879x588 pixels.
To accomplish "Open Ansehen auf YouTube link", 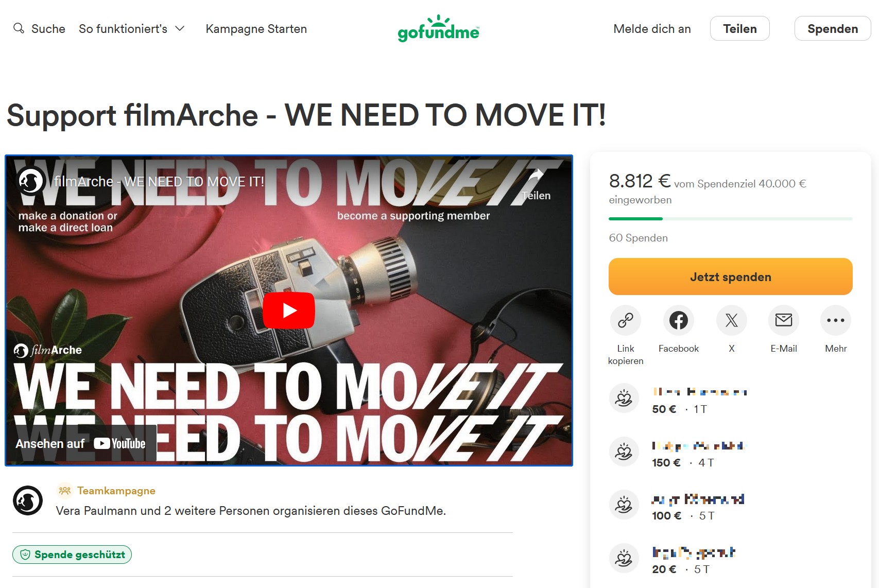I will tap(81, 443).
